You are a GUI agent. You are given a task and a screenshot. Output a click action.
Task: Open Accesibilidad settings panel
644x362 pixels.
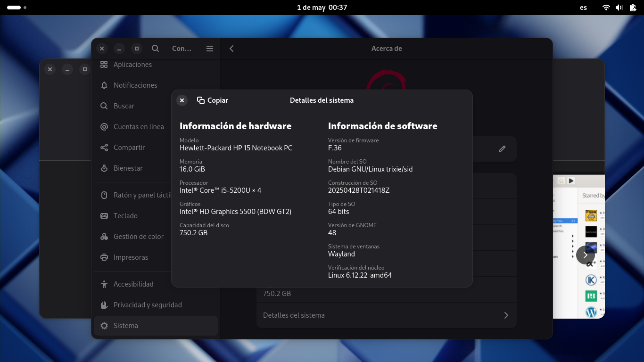156,284
